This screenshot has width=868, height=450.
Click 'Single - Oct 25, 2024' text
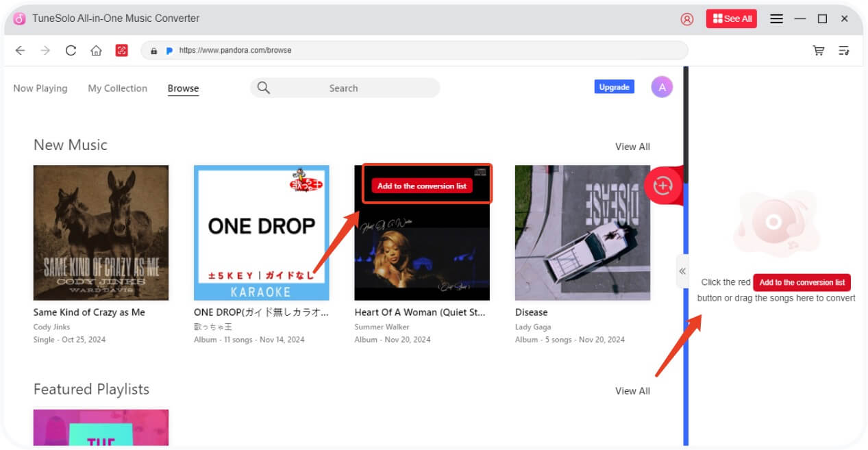pos(70,340)
